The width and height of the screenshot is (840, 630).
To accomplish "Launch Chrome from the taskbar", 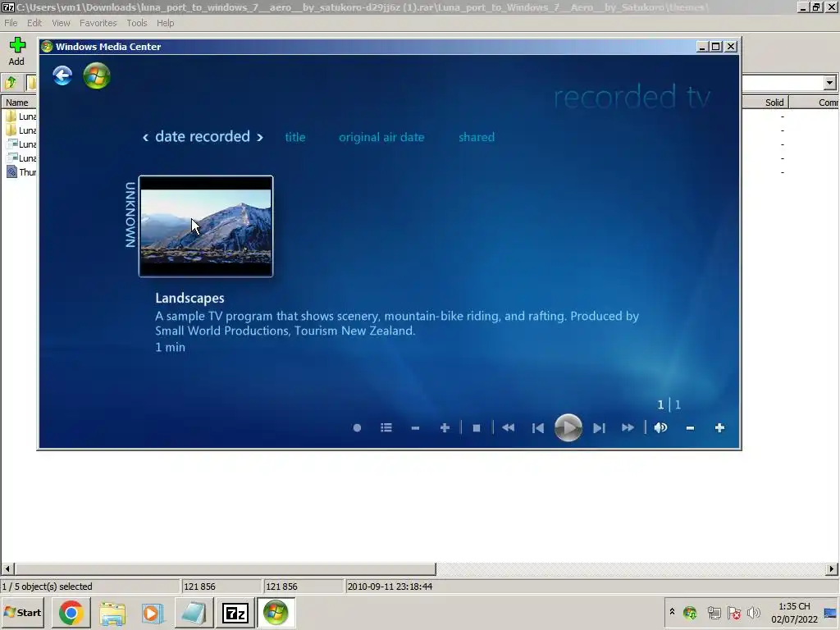I will coord(71,613).
